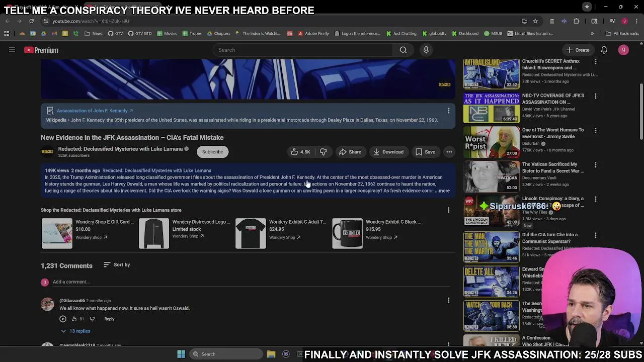Open the apps grid in bookmarks bar

pyautogui.click(x=7, y=34)
